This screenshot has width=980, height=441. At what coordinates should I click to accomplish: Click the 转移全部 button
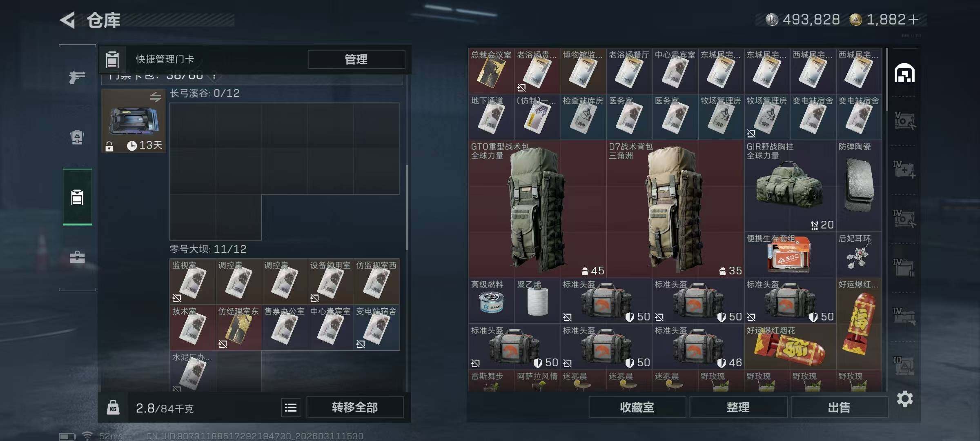click(x=355, y=408)
